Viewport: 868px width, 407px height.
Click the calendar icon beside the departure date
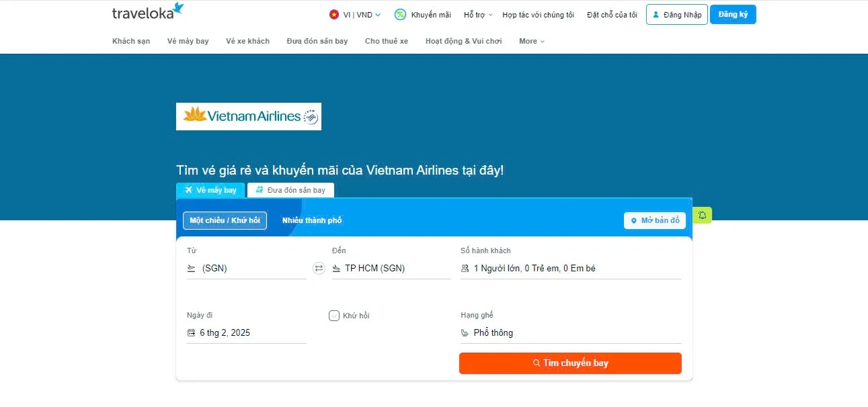[191, 333]
